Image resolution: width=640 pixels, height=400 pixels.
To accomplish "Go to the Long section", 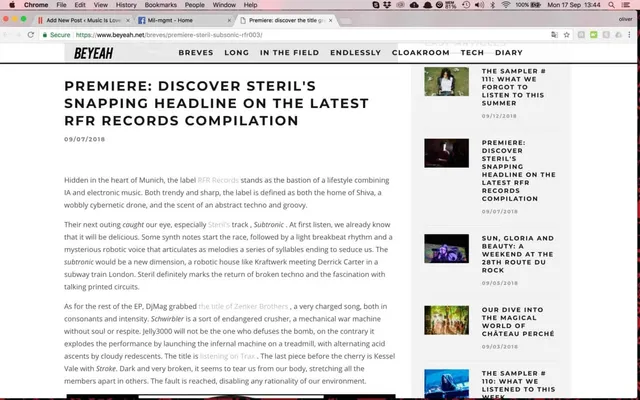I will 236,53.
